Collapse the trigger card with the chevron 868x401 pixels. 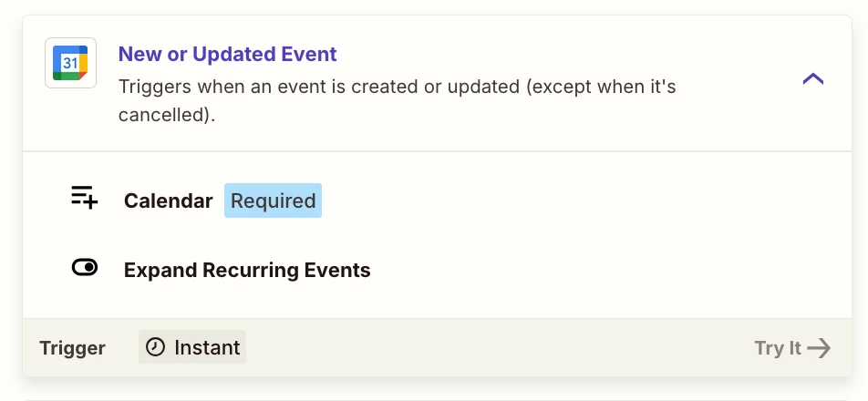pyautogui.click(x=812, y=79)
